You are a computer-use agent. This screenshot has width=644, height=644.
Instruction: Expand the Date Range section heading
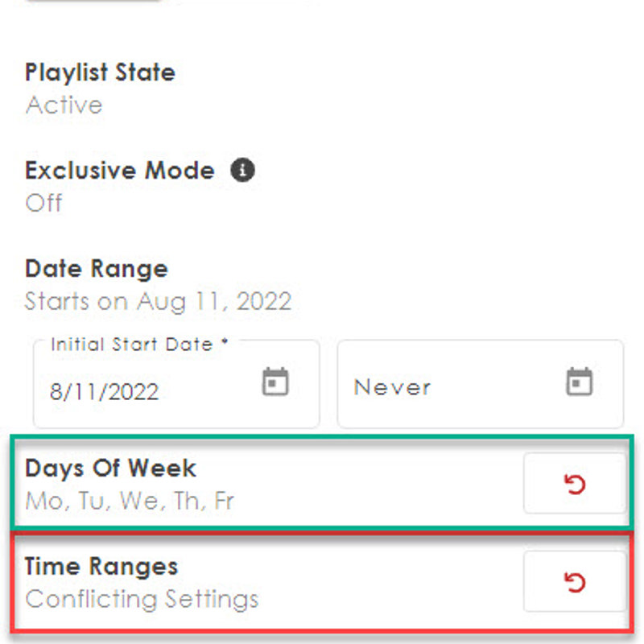point(97,269)
